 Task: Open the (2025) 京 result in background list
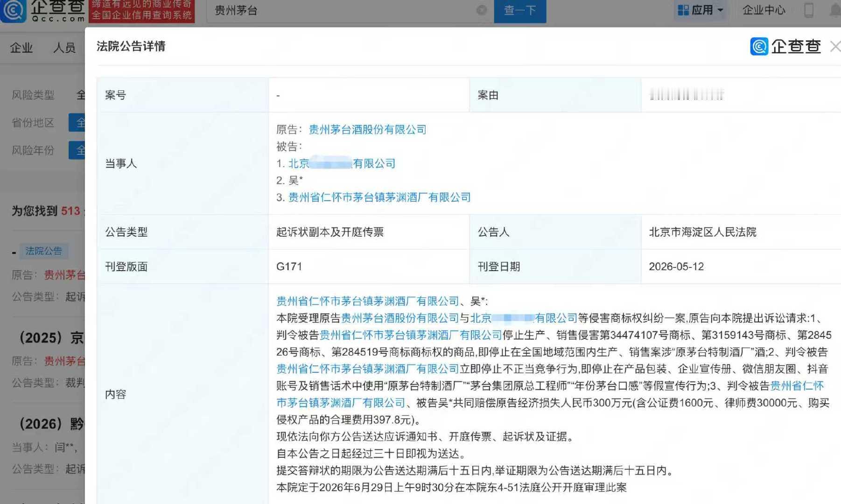pyautogui.click(x=50, y=338)
